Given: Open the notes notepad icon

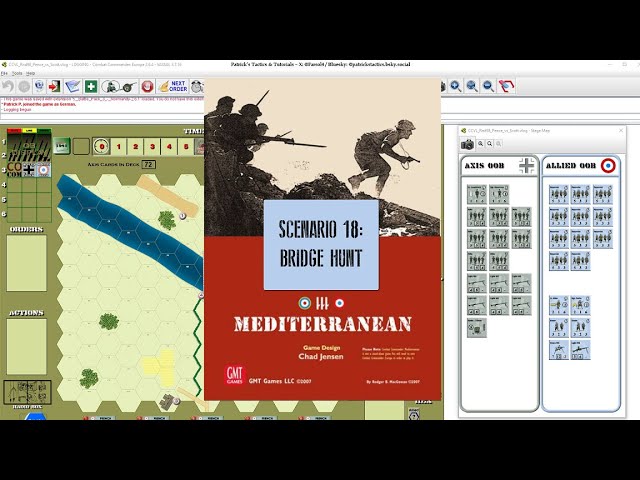Looking at the screenshot, I should [73, 86].
